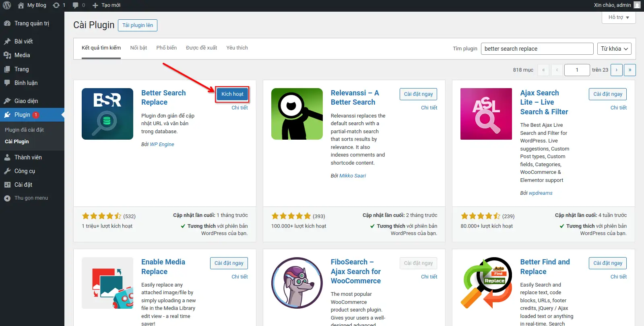
Task: Open FiboSearch Ajax Search title link
Action: coord(355,271)
